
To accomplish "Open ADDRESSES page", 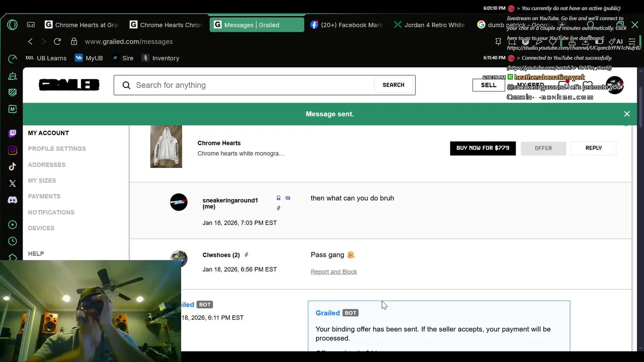I will (x=47, y=165).
